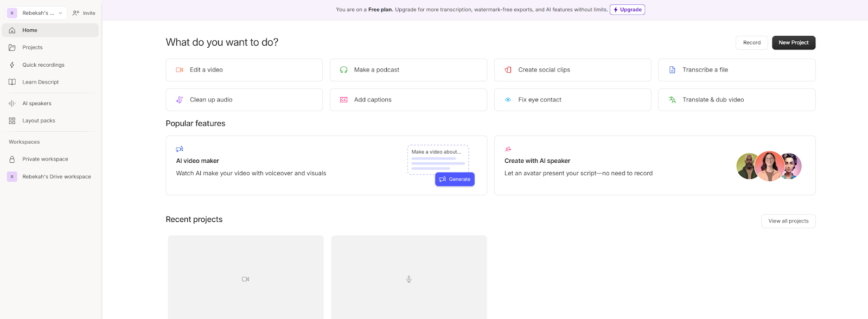Viewport: 868px width, 319px height.
Task: Click the Layout packs grid icon
Action: (12, 121)
